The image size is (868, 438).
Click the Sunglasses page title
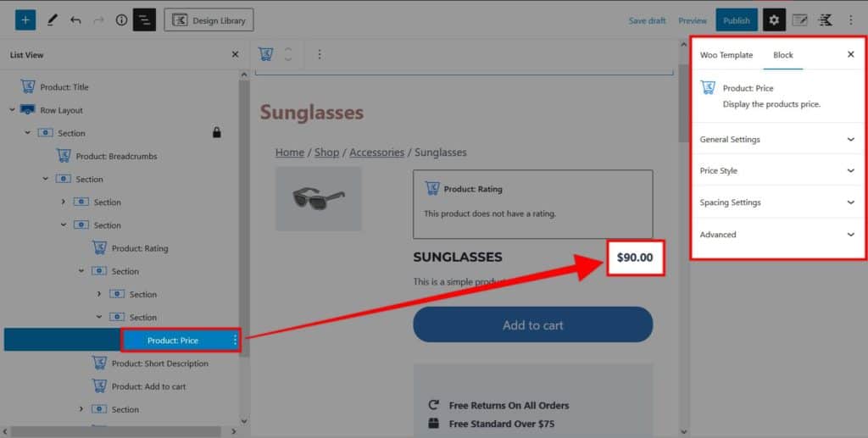312,113
